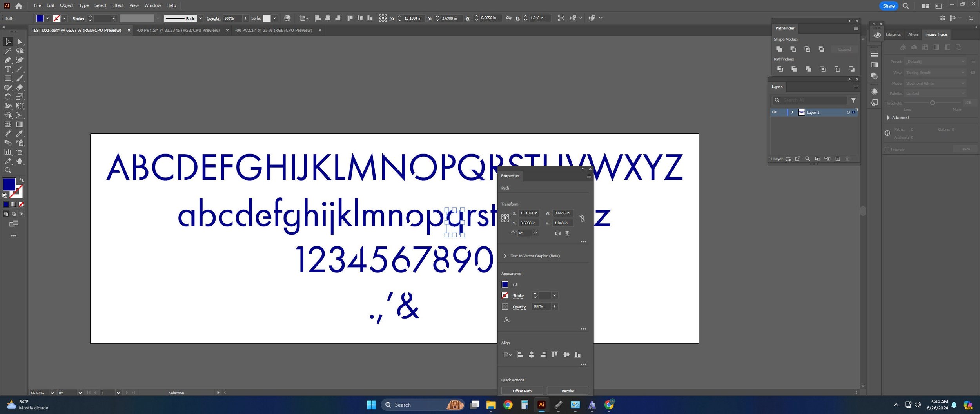This screenshot has width=980, height=414.
Task: Open rotation angle dropdown in Properties
Action: [x=535, y=233]
